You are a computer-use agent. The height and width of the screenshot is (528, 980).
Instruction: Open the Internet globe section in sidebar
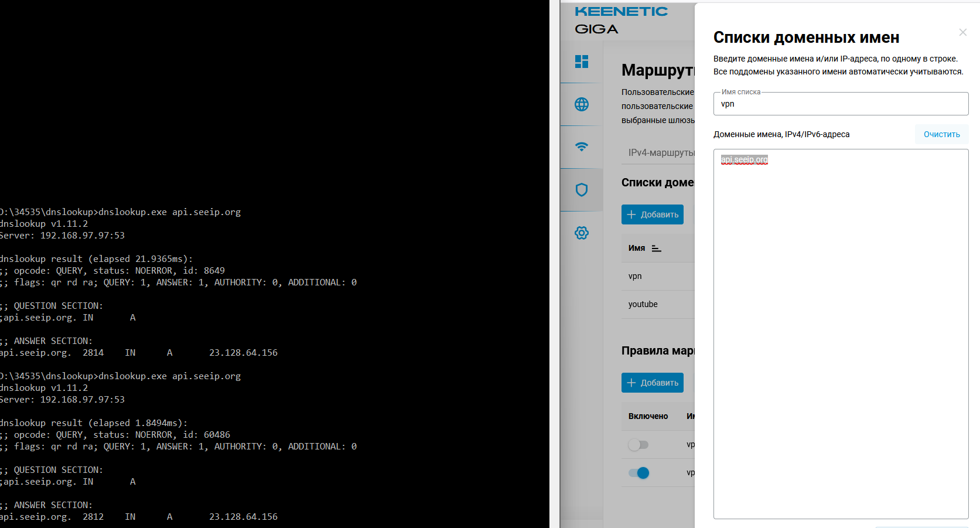click(581, 104)
